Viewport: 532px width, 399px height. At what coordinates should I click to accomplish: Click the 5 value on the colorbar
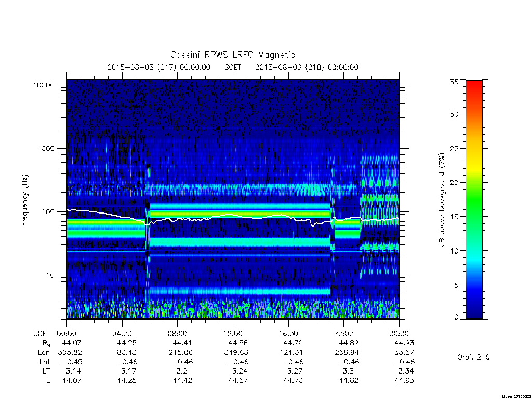pos(456,285)
